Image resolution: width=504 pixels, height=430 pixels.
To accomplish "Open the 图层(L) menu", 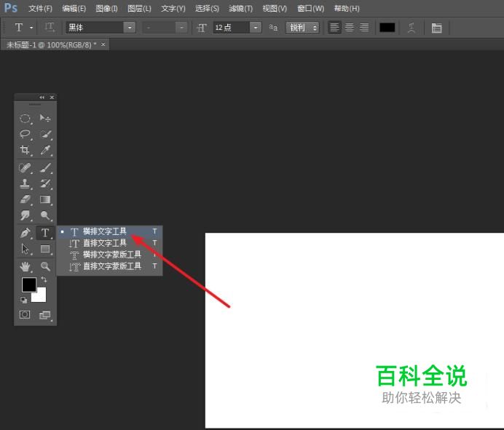I will pos(139,8).
